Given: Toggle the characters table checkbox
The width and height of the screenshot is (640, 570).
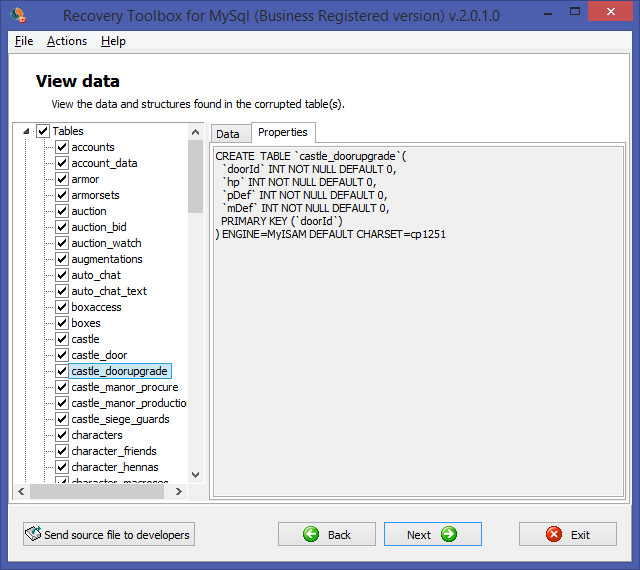Looking at the screenshot, I should (x=62, y=435).
